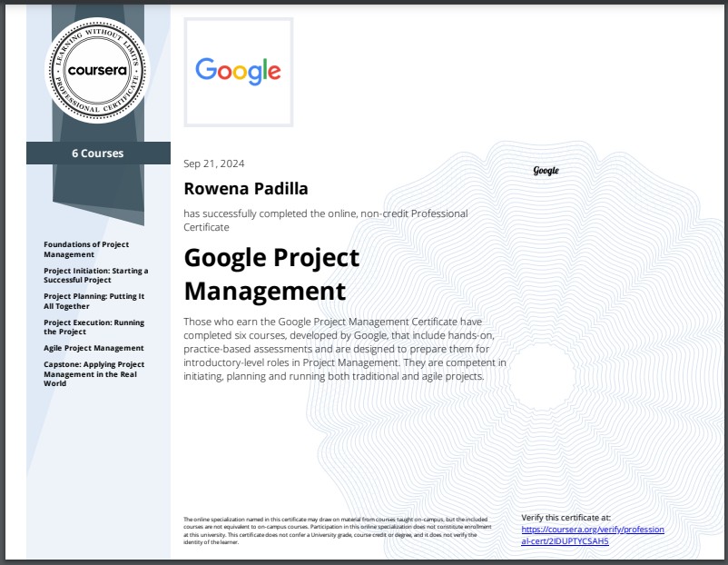Select 'Foundations of Project Management' course entry

tap(86, 249)
